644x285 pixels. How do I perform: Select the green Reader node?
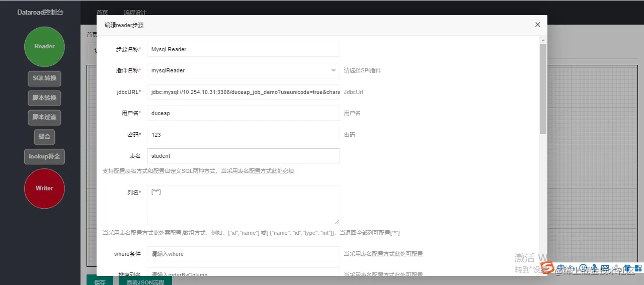coord(44,47)
